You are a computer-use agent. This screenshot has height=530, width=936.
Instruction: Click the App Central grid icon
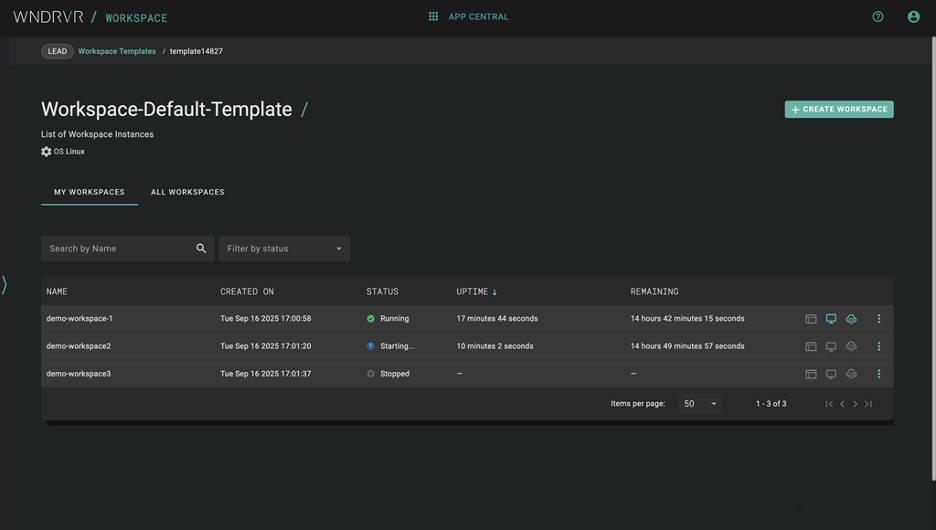[x=433, y=17]
